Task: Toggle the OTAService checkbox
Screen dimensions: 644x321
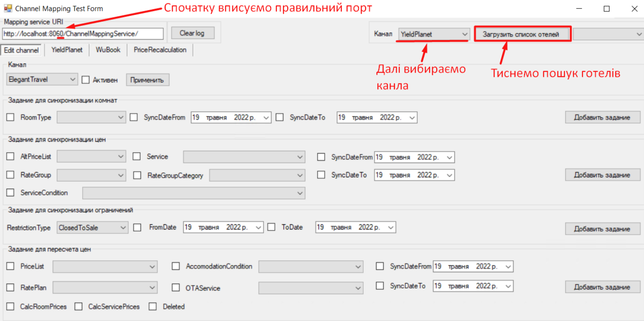Action: [176, 288]
